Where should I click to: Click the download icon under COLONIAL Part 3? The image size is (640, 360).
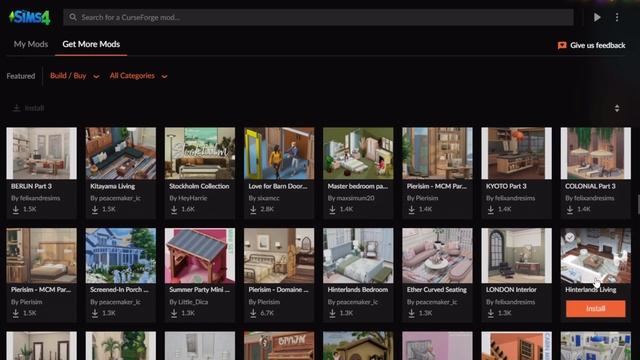tap(570, 209)
